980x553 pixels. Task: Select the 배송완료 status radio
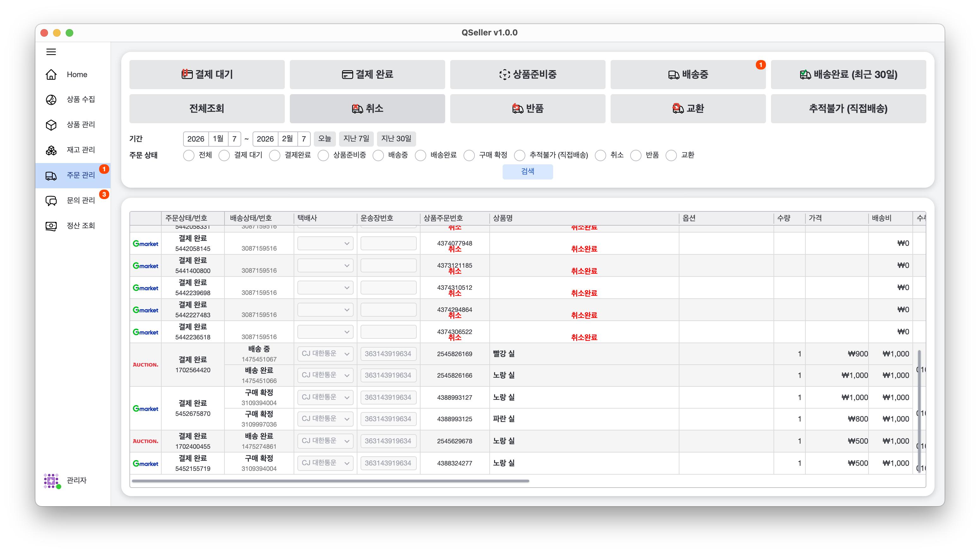click(x=420, y=155)
